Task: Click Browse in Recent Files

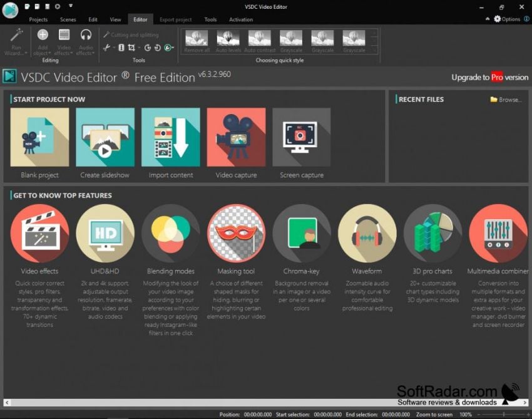Action: click(506, 100)
